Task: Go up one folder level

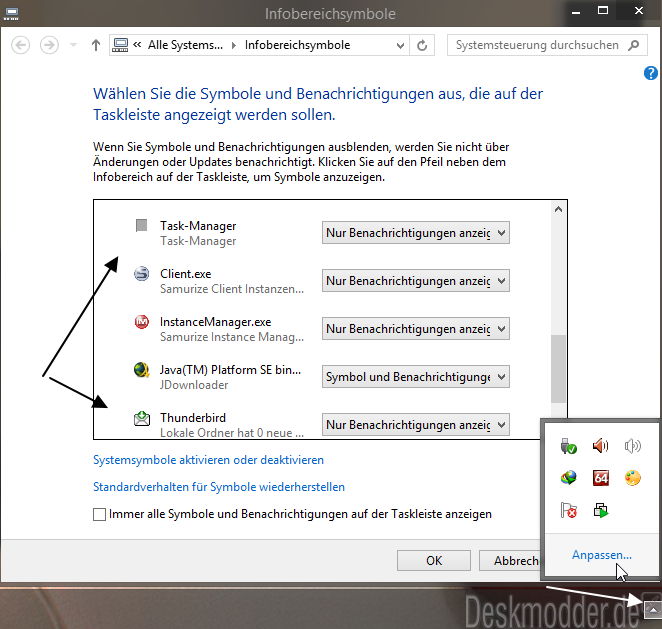Action: click(96, 45)
